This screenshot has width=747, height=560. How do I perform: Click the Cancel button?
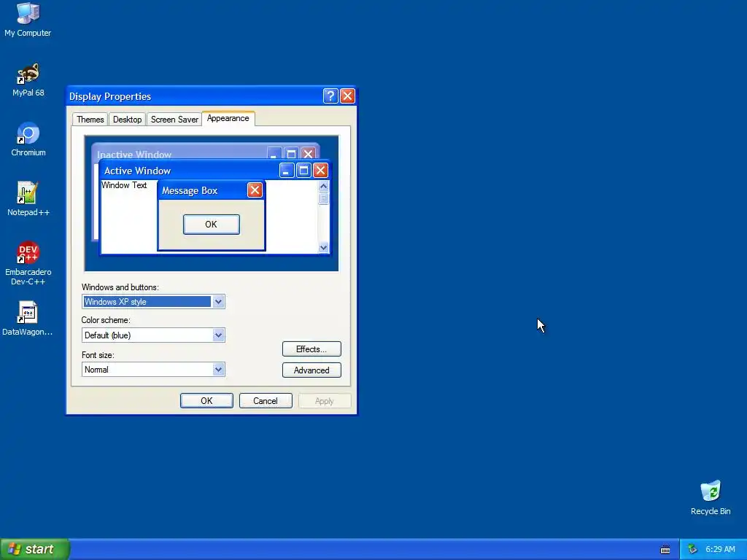(x=266, y=401)
